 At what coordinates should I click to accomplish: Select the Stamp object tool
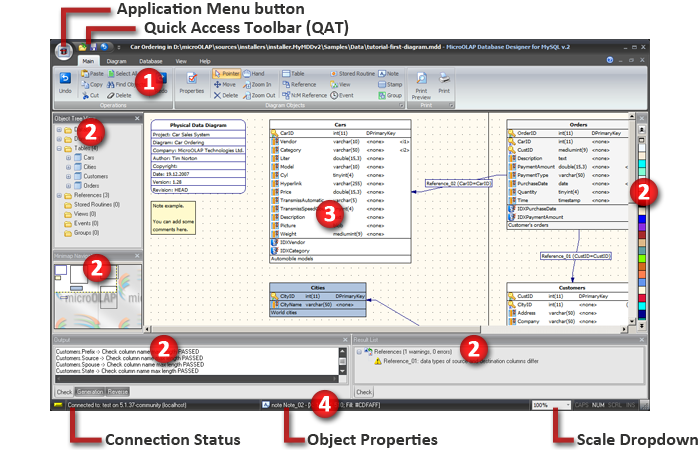tap(390, 84)
